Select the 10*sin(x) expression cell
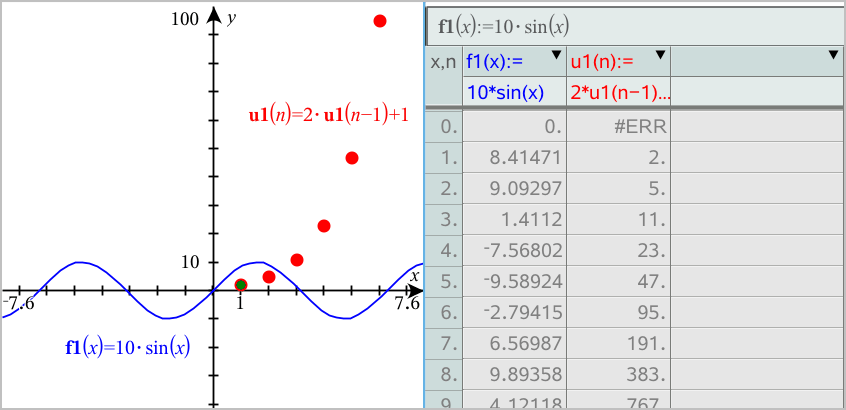This screenshot has width=846, height=410. click(x=514, y=93)
